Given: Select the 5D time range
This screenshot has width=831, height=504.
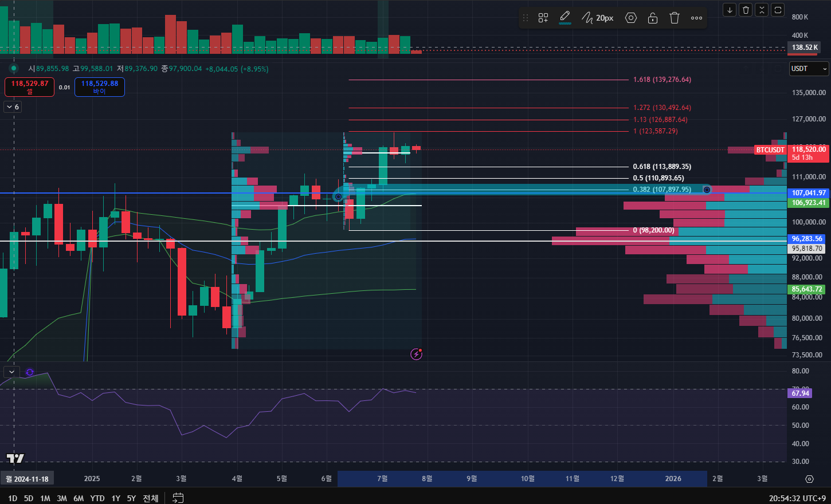Looking at the screenshot, I should tap(29, 498).
